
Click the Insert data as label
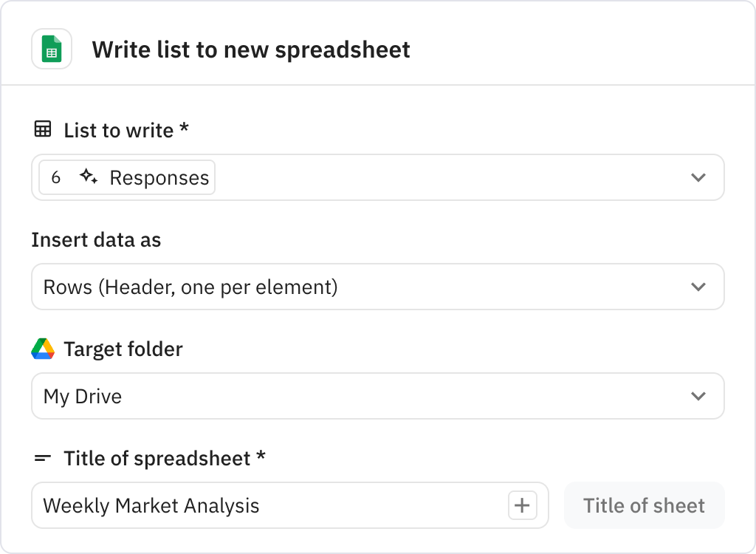click(97, 239)
